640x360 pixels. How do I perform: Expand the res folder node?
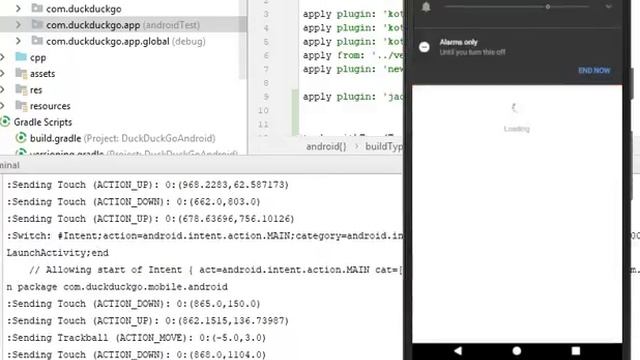2,90
